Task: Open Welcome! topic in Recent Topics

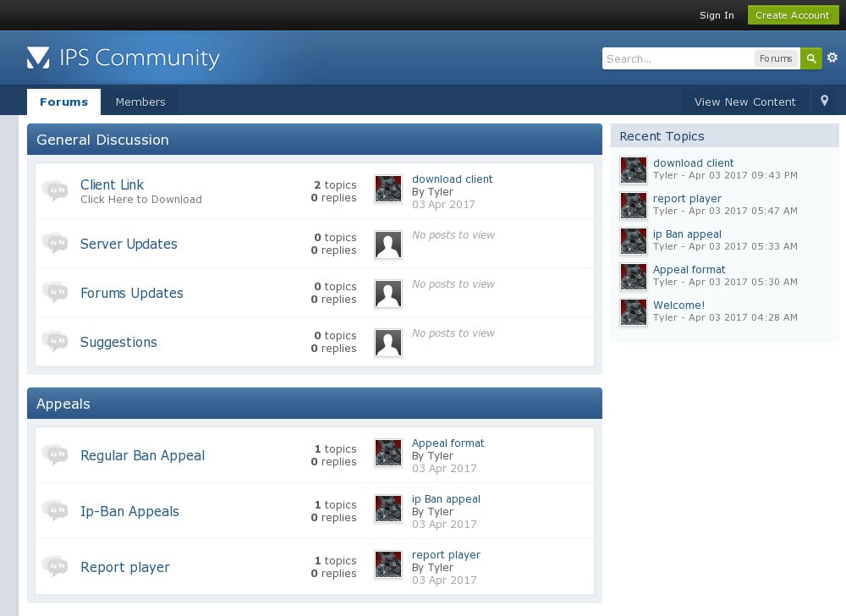Action: coord(678,305)
